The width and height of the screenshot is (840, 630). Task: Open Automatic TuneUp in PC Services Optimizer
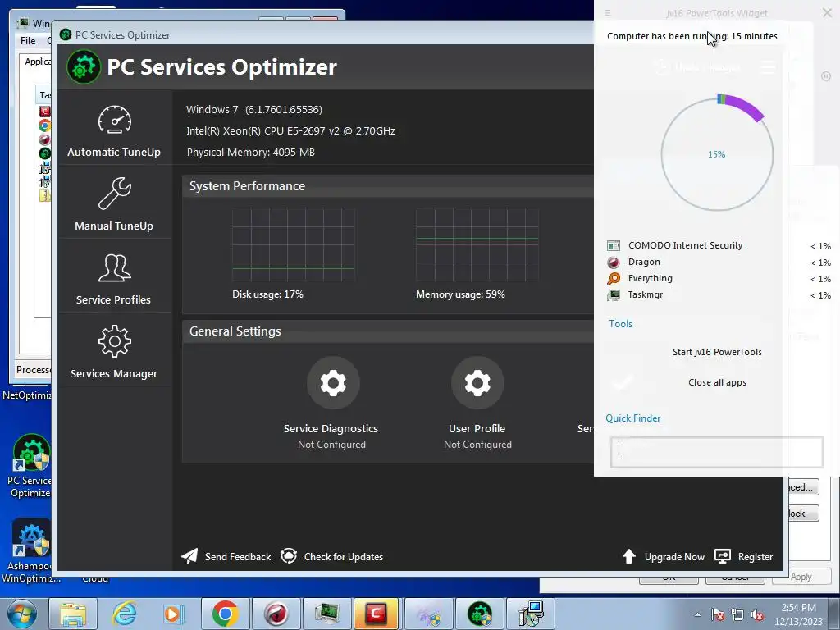click(x=114, y=130)
